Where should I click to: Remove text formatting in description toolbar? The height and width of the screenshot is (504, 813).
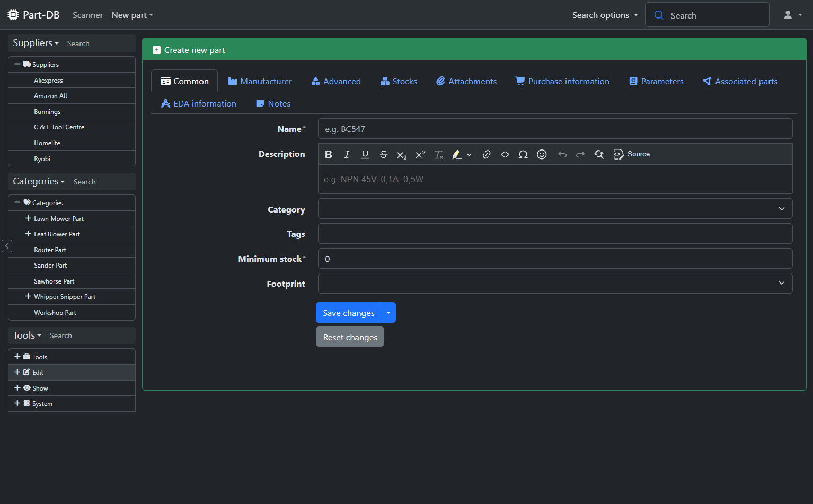(x=439, y=154)
